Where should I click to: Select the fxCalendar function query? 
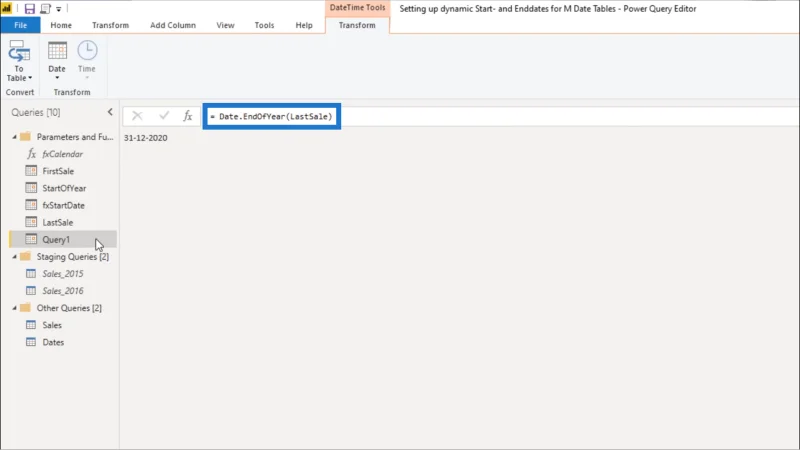(63, 154)
